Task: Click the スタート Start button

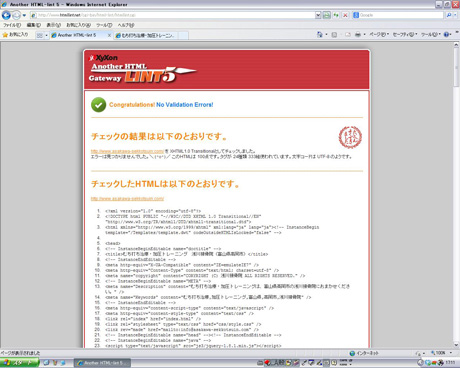Action: tap(19, 362)
